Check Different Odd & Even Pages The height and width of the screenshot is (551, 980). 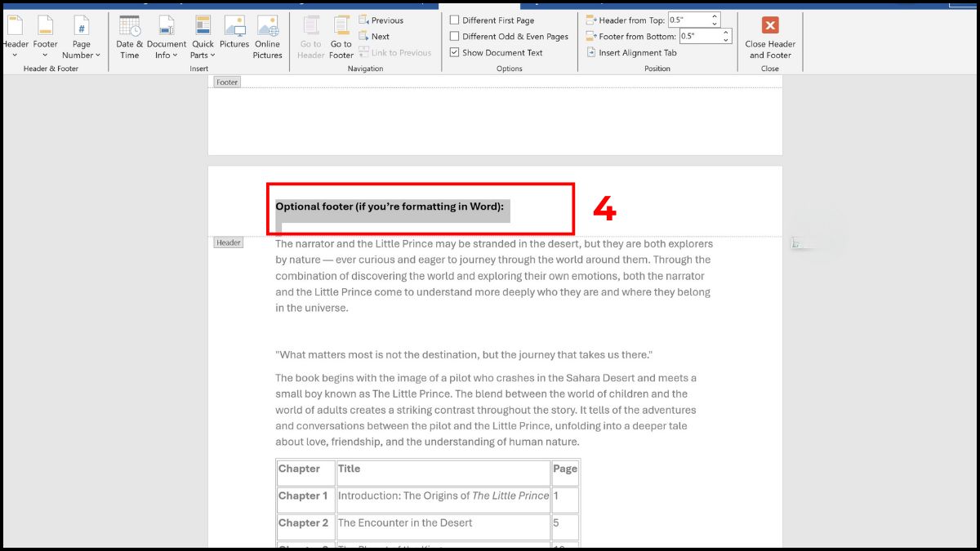(454, 36)
